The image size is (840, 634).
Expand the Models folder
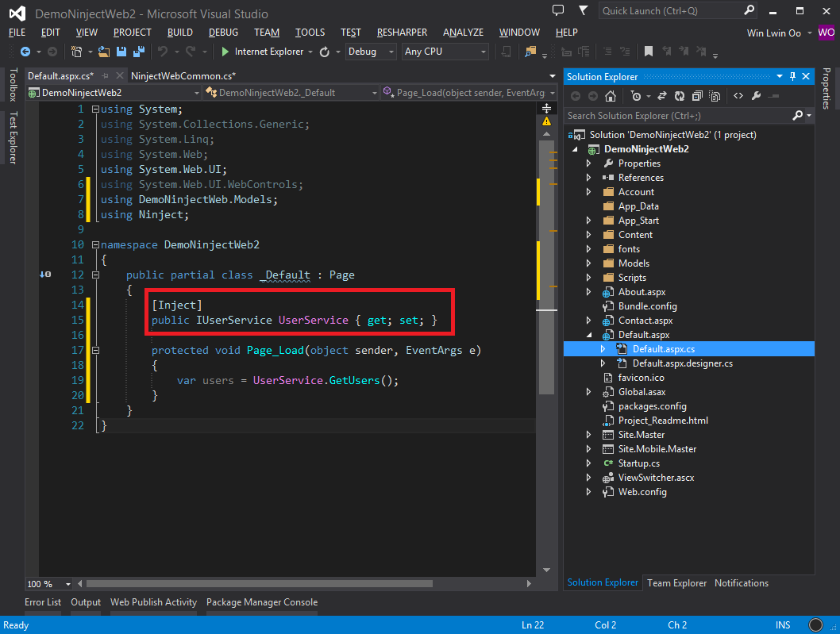click(x=589, y=263)
